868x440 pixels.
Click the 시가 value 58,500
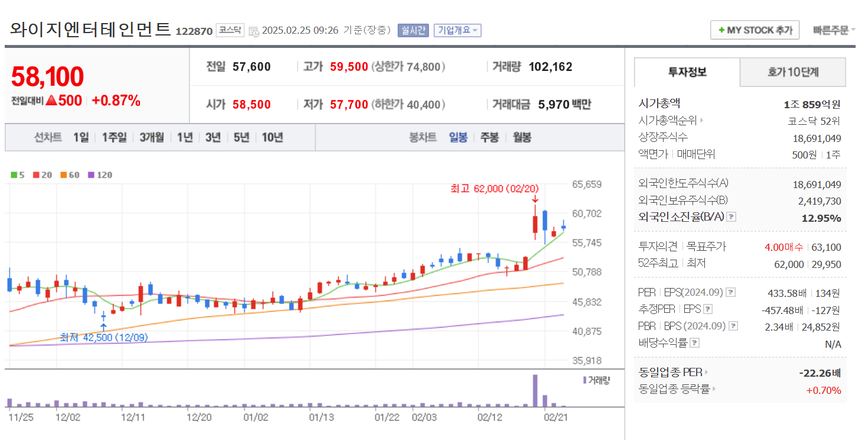point(252,105)
